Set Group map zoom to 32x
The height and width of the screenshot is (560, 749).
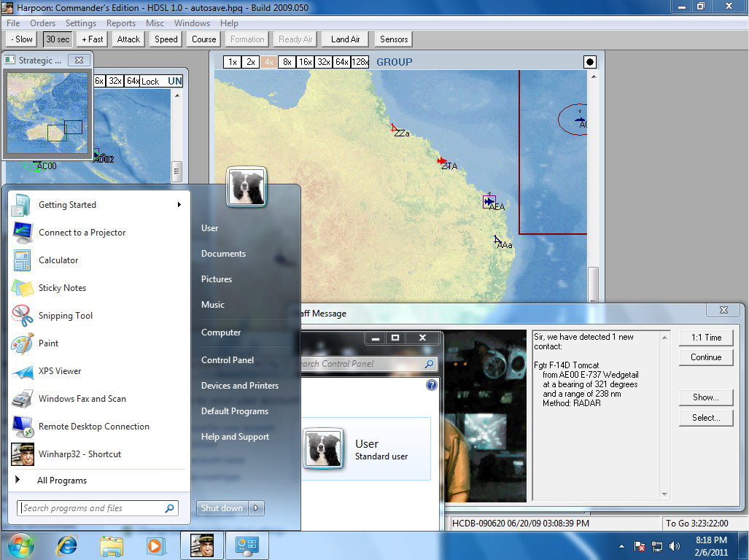[323, 62]
